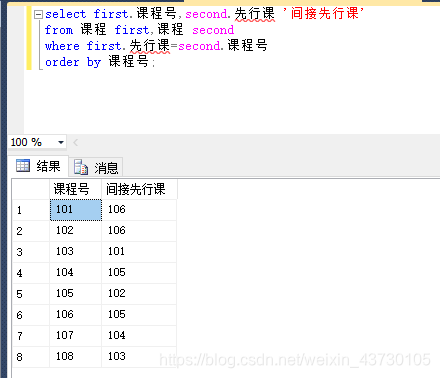This screenshot has width=440, height=378.
Task: Click 课程号 cell 101 in row 1
Action: 76,210
